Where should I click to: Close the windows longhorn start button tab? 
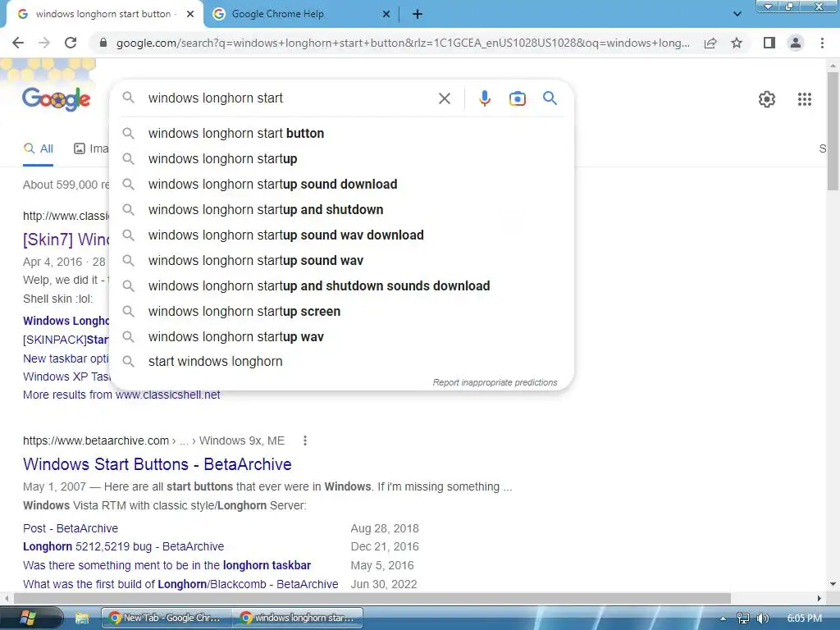[x=190, y=14]
